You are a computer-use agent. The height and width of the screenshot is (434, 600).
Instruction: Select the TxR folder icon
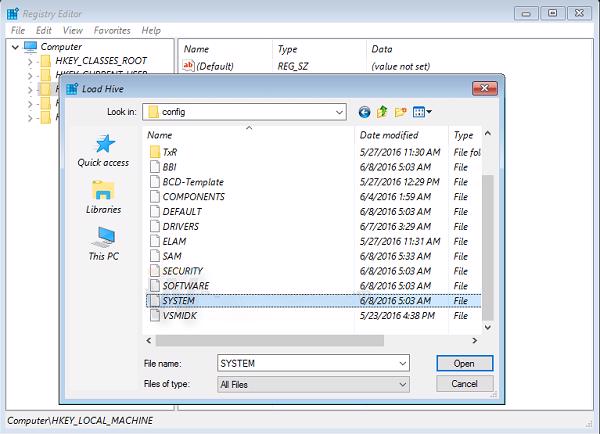155,152
